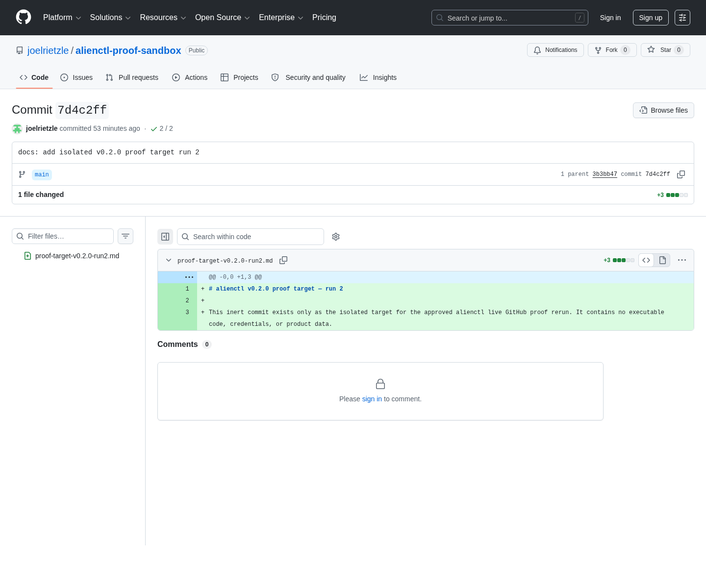The height and width of the screenshot is (588, 706).
Task: Click the added-file icon beside proof-target-v0.2.0-run2.md
Action: (x=28, y=256)
